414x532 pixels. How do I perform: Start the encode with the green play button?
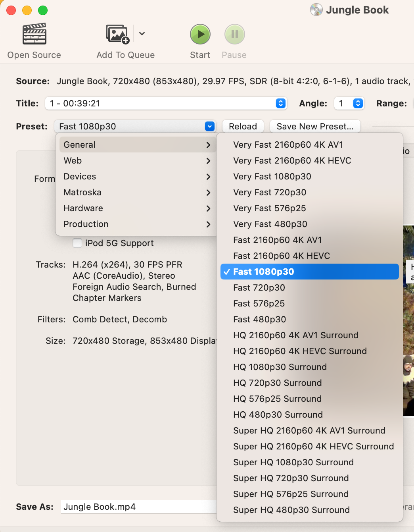(200, 35)
